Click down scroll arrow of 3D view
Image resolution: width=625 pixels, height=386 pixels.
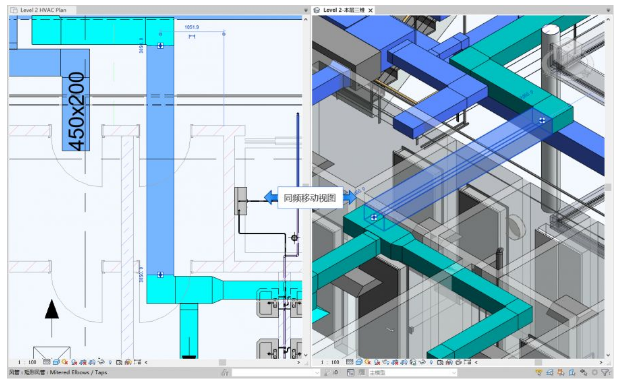(608, 354)
